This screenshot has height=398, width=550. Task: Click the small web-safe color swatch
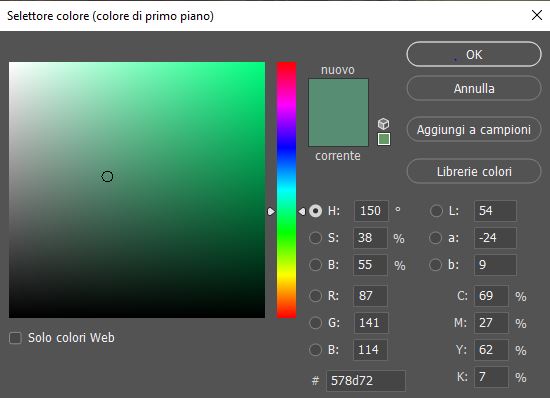(384, 139)
